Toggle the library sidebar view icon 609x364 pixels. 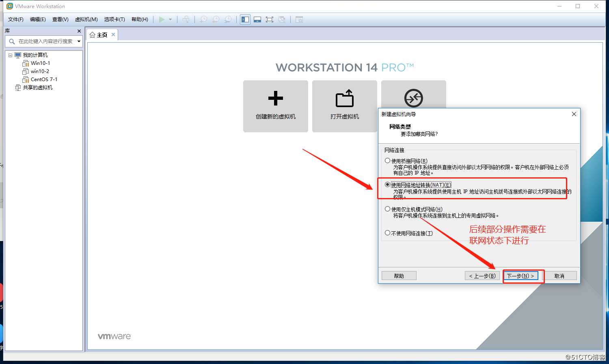[245, 19]
